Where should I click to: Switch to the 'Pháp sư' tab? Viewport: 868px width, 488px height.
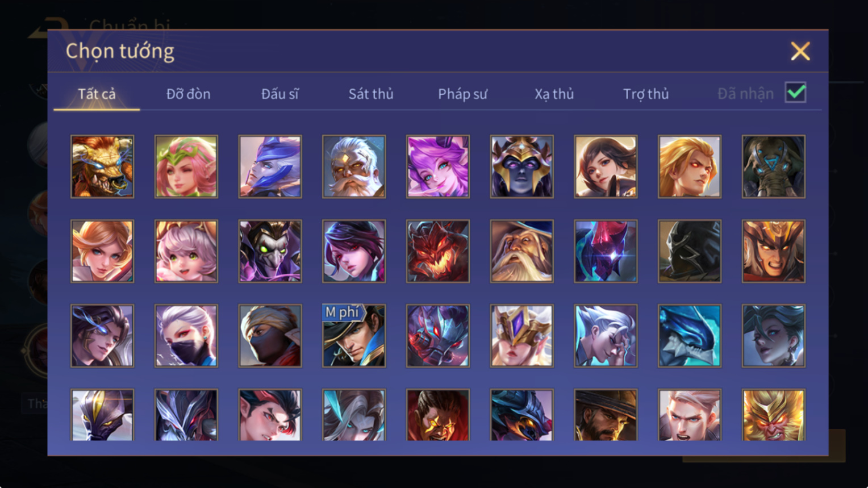[x=462, y=94]
